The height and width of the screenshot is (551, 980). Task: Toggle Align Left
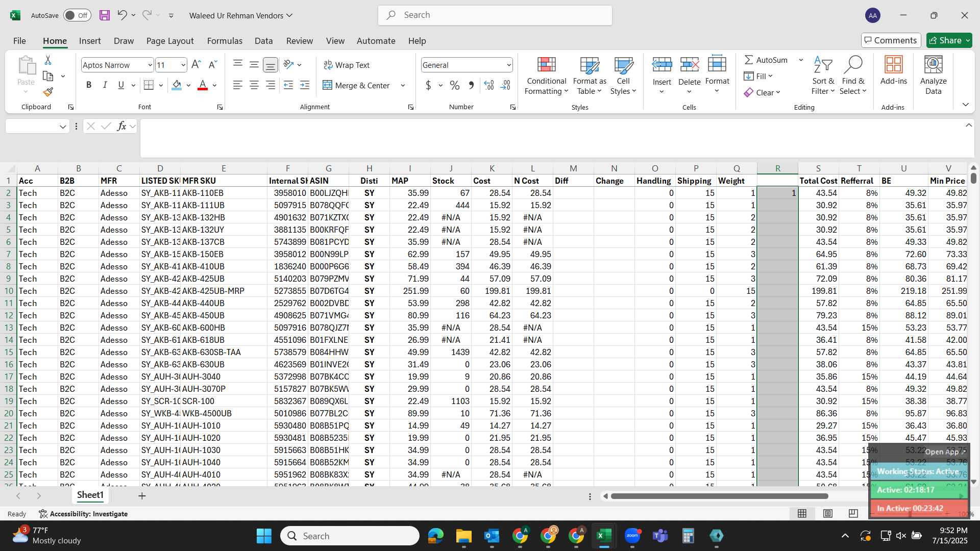click(x=238, y=85)
